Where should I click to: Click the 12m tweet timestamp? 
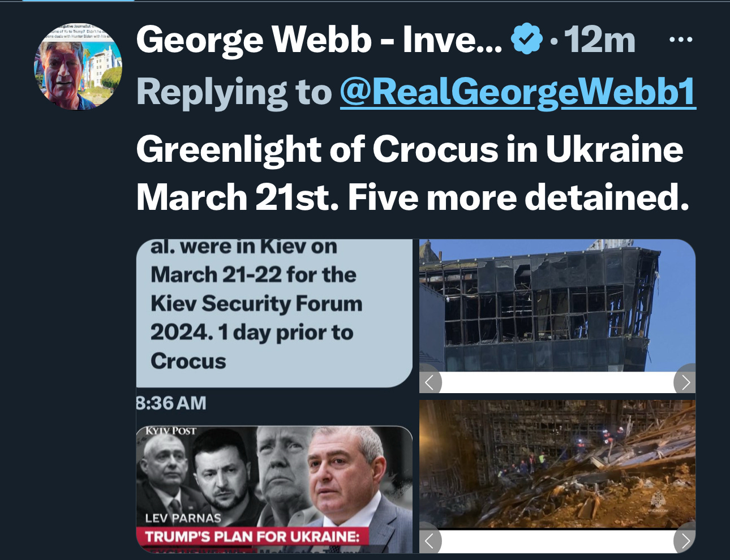pos(600,40)
